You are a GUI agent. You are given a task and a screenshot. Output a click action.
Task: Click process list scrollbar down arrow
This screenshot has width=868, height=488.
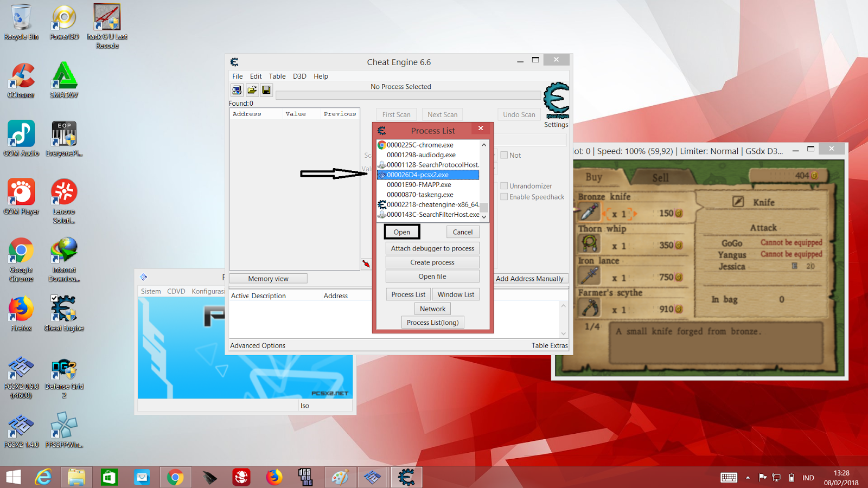coord(484,216)
